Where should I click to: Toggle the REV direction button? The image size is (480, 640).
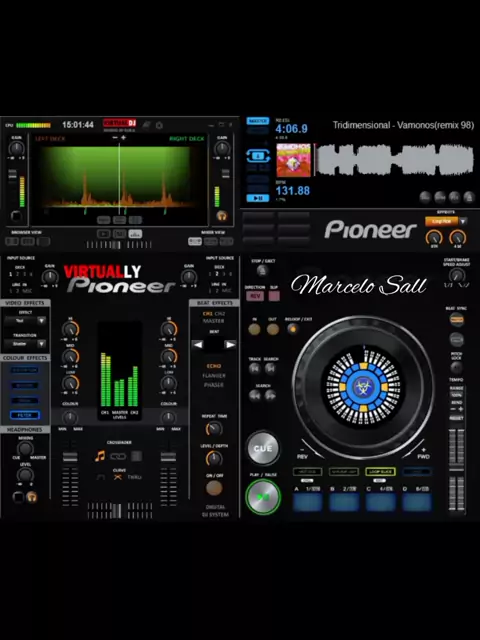(255, 296)
